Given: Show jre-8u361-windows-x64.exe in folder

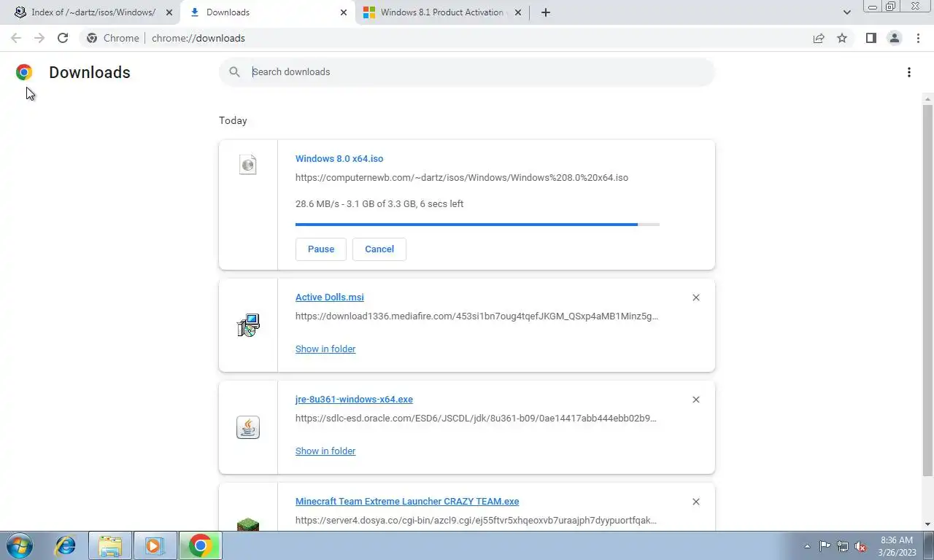Looking at the screenshot, I should point(325,451).
